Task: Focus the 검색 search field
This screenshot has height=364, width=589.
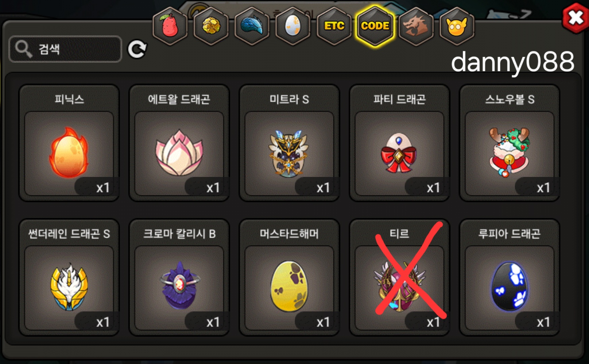Action: click(x=65, y=49)
